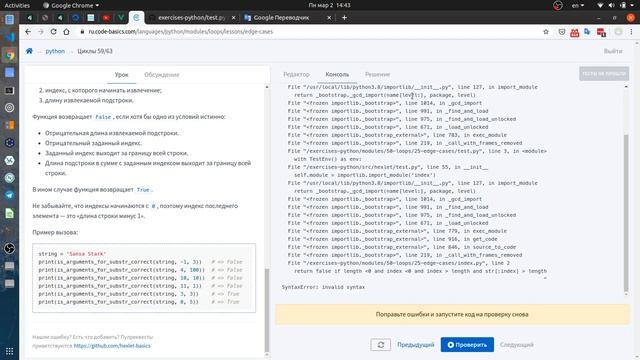Click 'SyntaxError: invalid syntax' text
Viewport: 640px width, 360px height.
click(x=323, y=287)
